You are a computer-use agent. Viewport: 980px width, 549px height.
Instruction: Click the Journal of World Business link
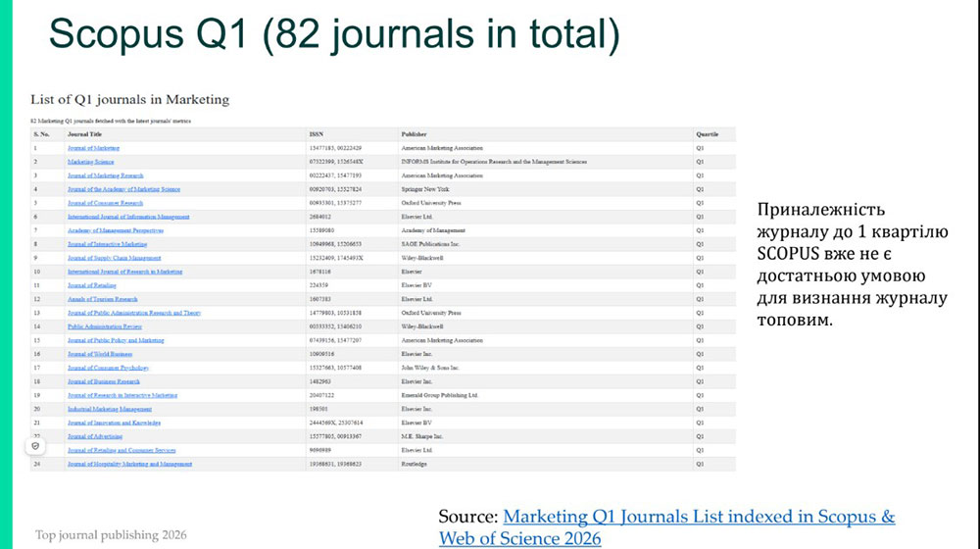coord(100,353)
